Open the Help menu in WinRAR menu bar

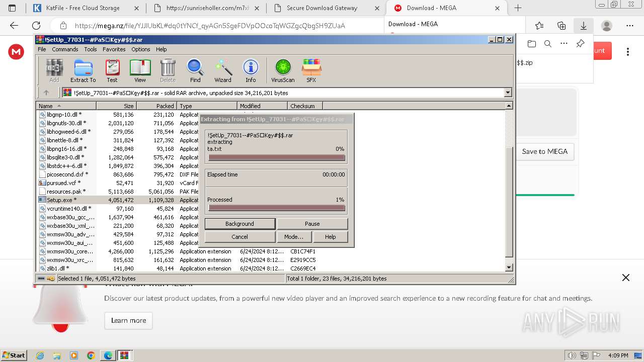tap(161, 49)
